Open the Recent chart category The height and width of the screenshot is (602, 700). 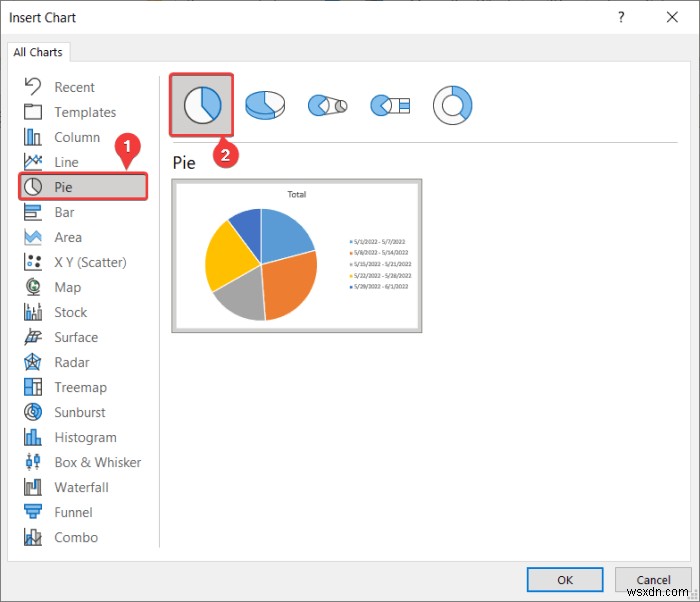coord(75,87)
